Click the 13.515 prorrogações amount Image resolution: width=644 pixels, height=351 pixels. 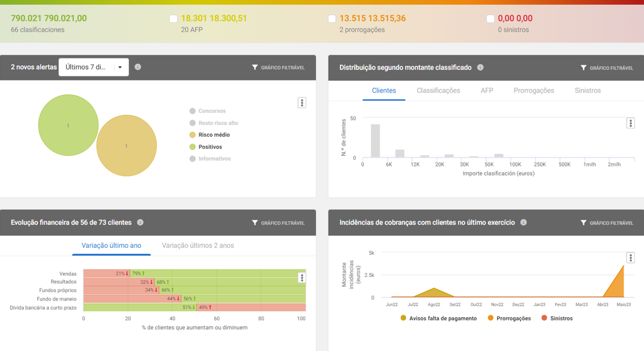point(373,18)
